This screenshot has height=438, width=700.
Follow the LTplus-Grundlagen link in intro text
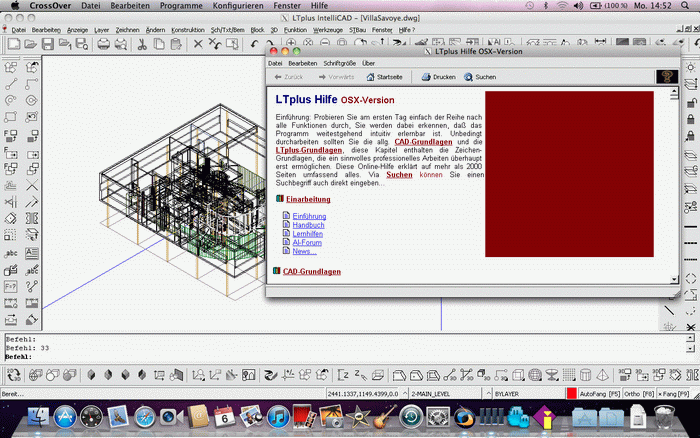point(309,150)
